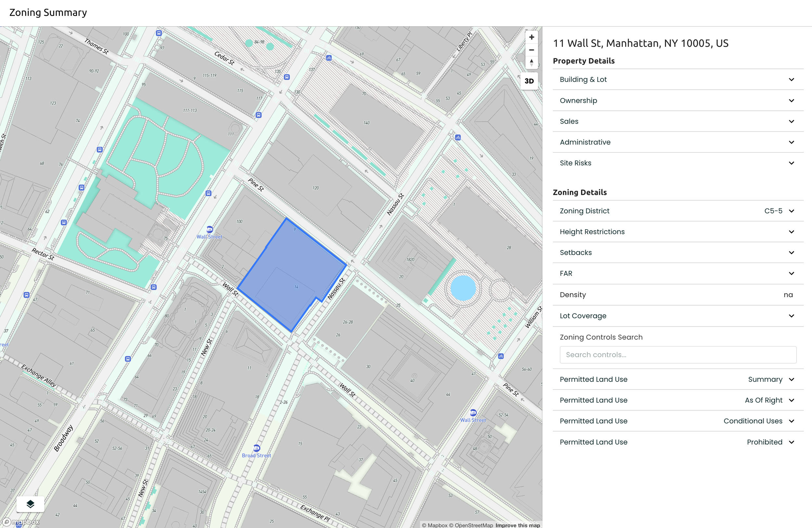Click the Improve this map link
This screenshot has height=528, width=812.
point(517,525)
